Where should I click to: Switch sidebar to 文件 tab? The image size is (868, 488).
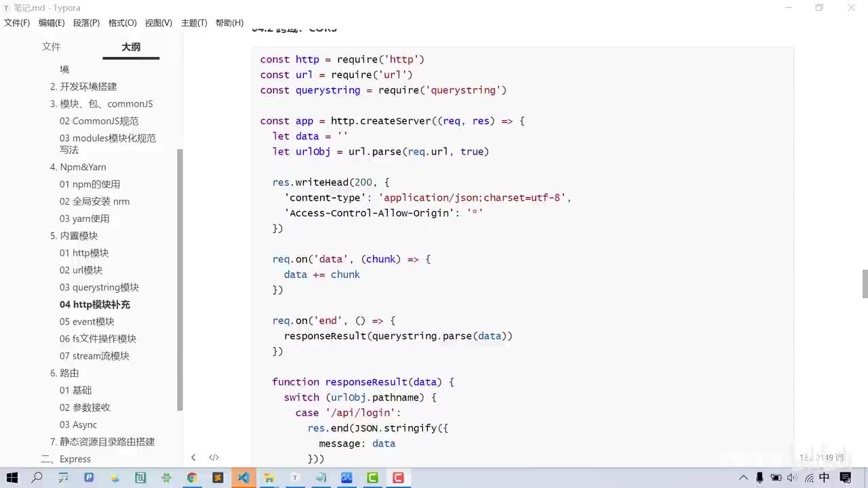click(52, 47)
